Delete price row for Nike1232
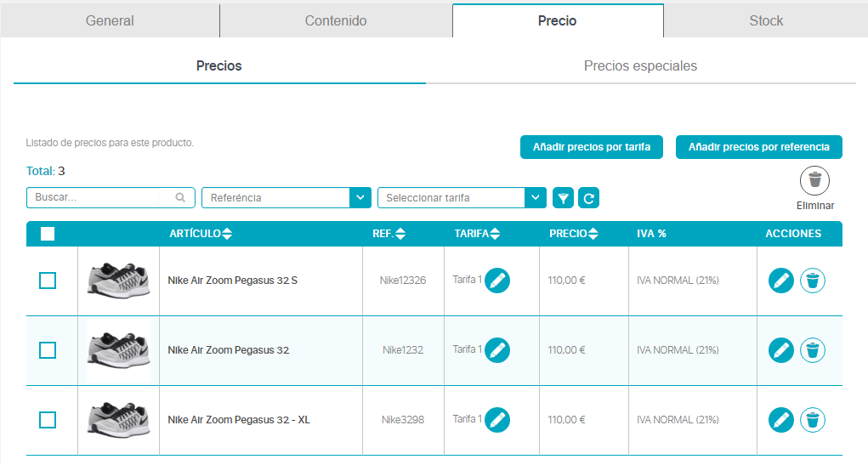Image resolution: width=868 pixels, height=465 pixels. (813, 350)
